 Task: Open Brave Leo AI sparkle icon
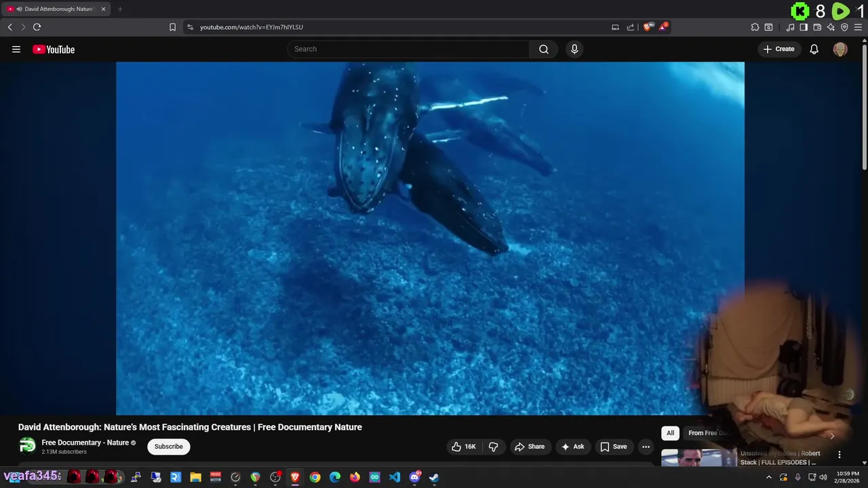pos(831,27)
